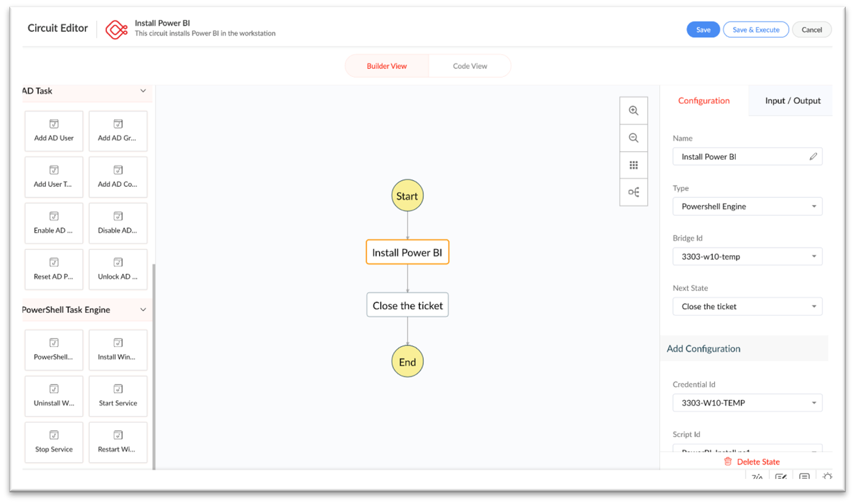The image size is (855, 504).
Task: Zoom in on the circuit canvas
Action: [634, 111]
